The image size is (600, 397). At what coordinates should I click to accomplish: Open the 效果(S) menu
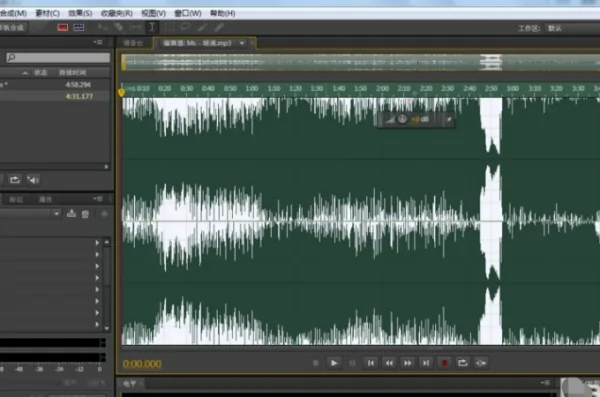click(x=80, y=13)
